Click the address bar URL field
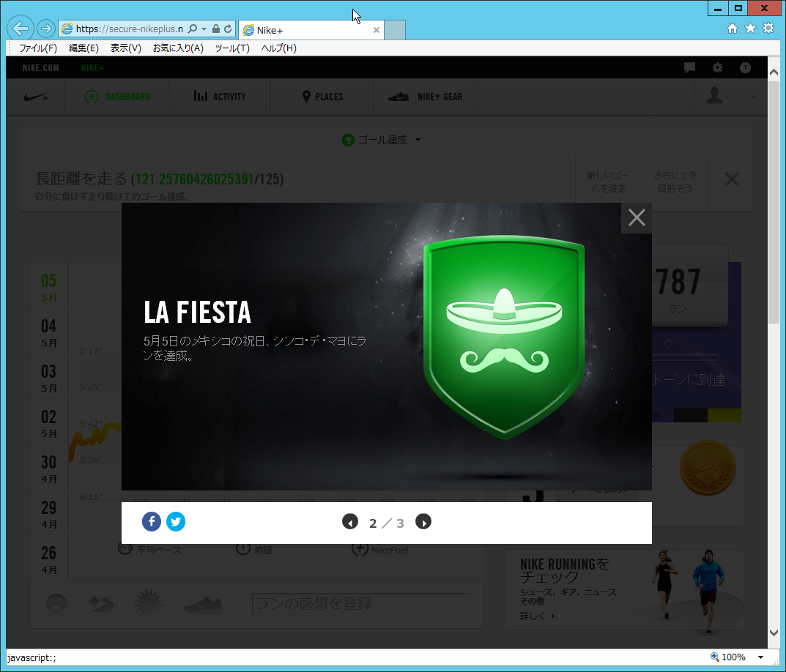786x672 pixels. pyautogui.click(x=129, y=29)
